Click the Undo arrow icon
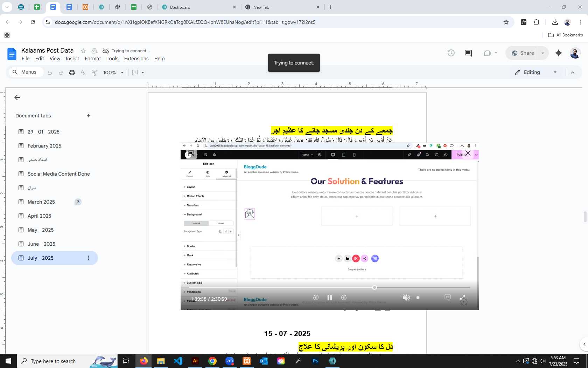 tap(50, 73)
